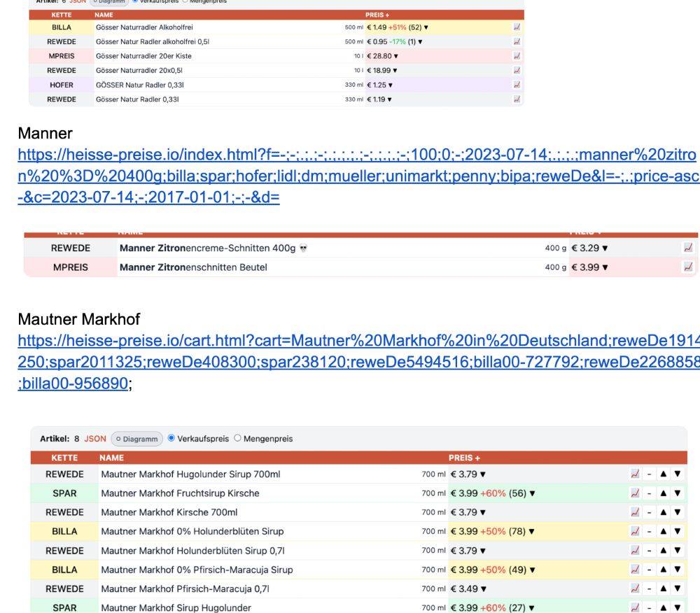Select the "Gösser Naturradler 20er Kiste" product name
Image resolution: width=700 pixels, height=613 pixels.
pos(143,56)
